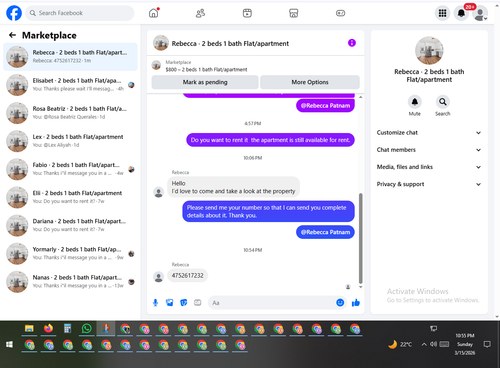Choose a sticker icon
The height and width of the screenshot is (368, 500).
(x=184, y=303)
